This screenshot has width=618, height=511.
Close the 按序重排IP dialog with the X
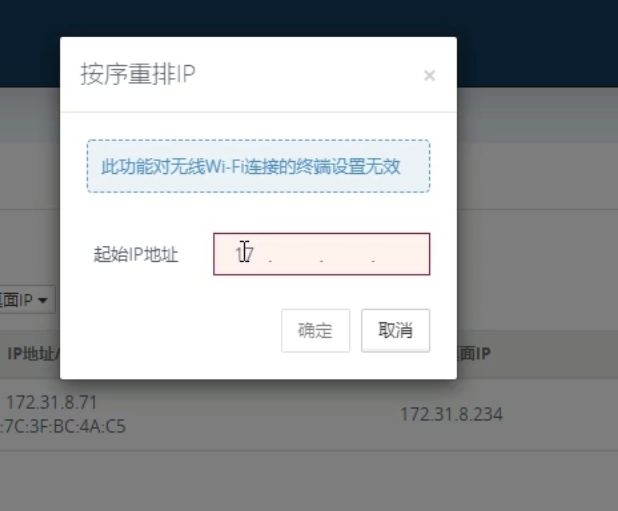pos(429,75)
